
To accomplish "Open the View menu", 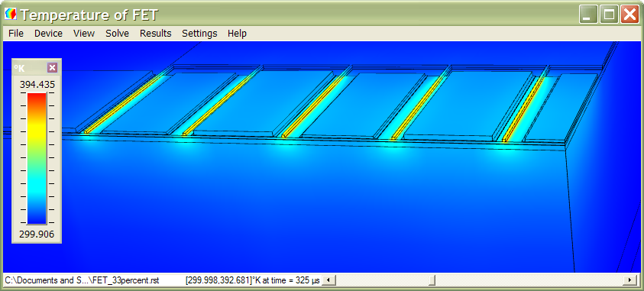I will click(84, 34).
